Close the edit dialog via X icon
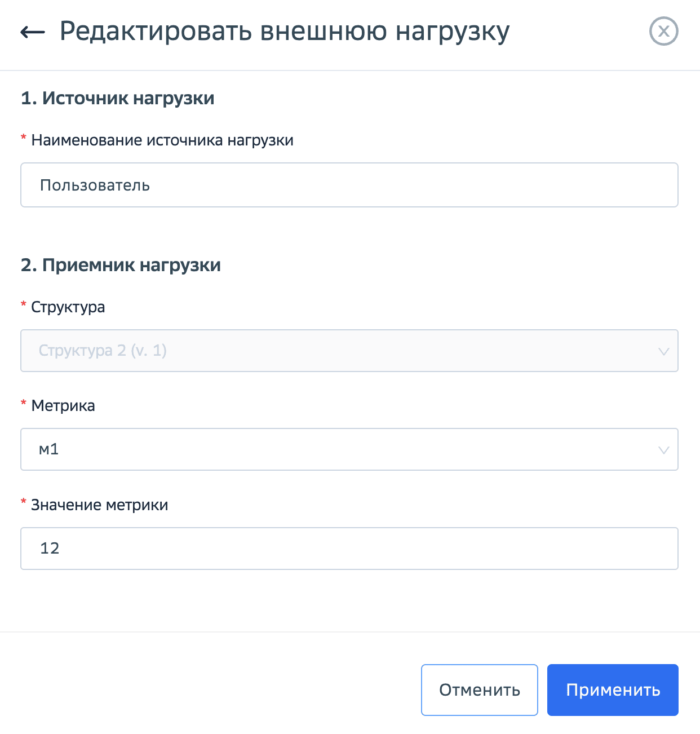The height and width of the screenshot is (734, 700). tap(663, 31)
